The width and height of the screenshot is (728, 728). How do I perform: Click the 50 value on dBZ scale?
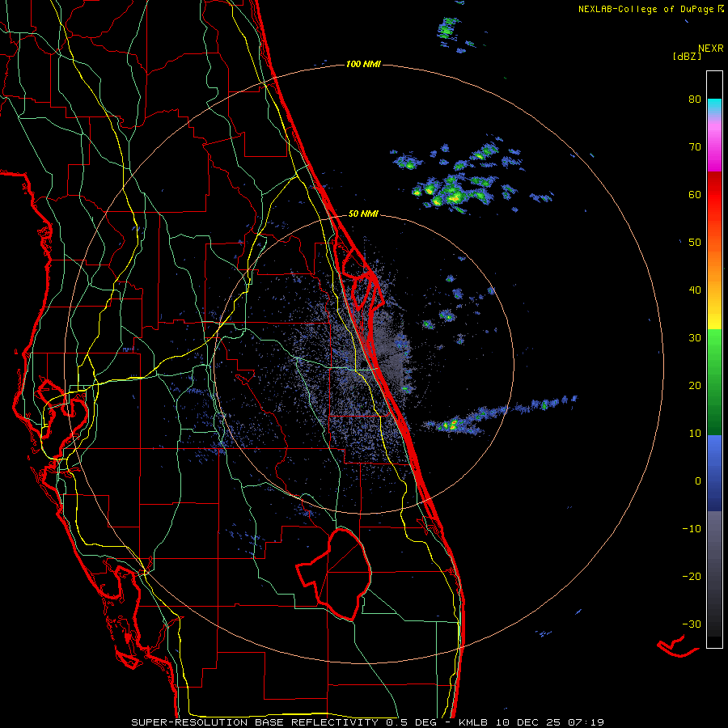tap(695, 243)
